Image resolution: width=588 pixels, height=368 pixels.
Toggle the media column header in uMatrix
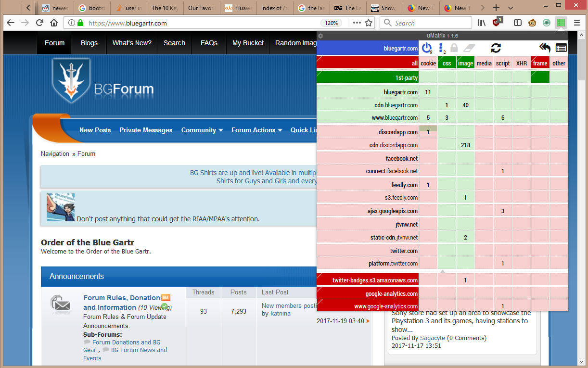coord(484,63)
